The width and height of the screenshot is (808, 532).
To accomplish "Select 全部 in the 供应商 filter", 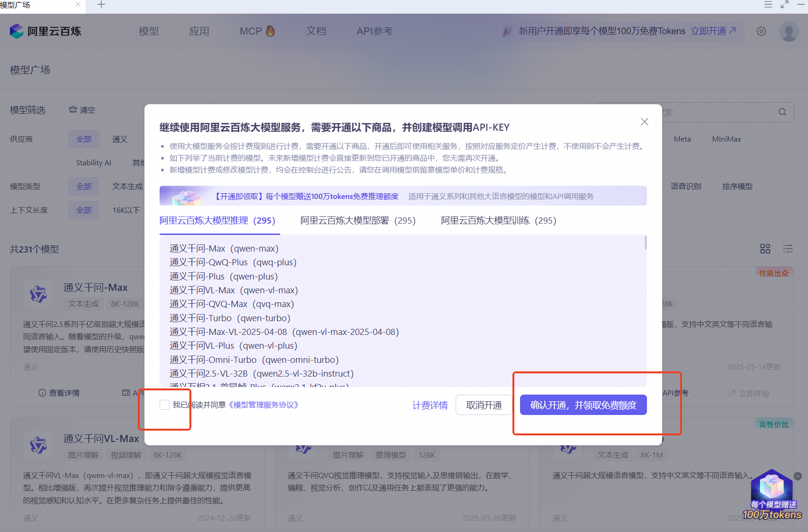I will [84, 139].
